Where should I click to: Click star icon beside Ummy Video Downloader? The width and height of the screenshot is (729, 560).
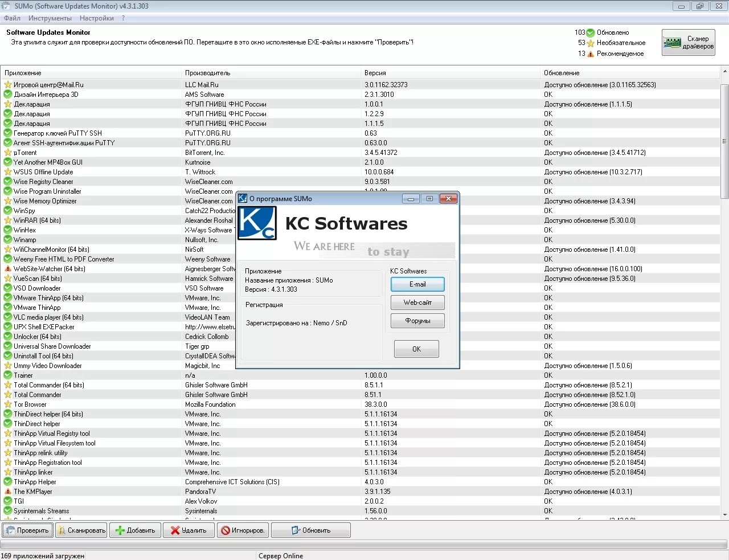click(x=8, y=366)
